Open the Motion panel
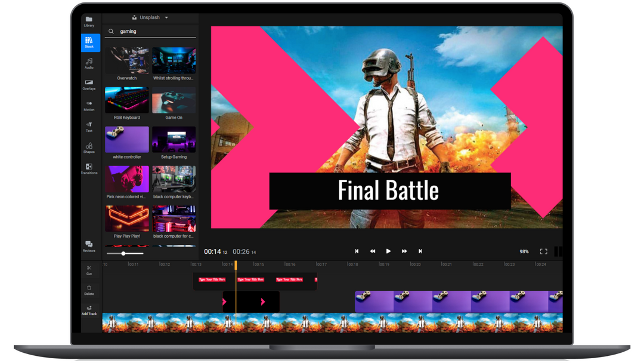The width and height of the screenshot is (644, 363). [89, 106]
